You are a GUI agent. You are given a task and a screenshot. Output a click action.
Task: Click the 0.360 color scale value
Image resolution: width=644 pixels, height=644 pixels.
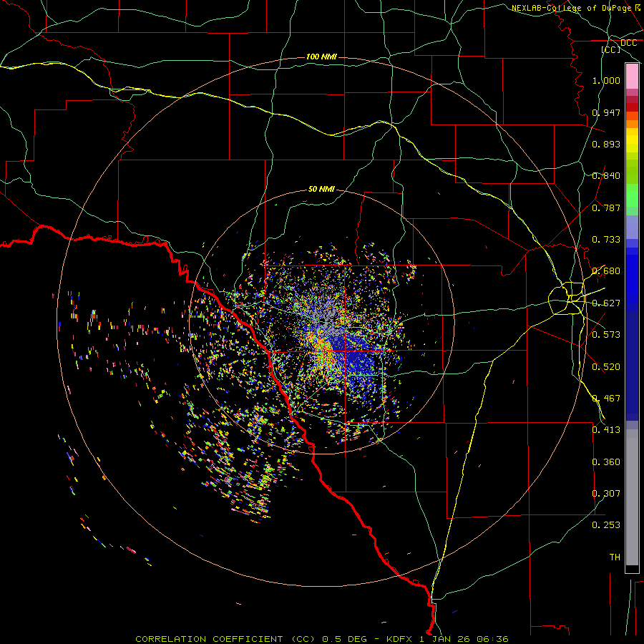(606, 462)
